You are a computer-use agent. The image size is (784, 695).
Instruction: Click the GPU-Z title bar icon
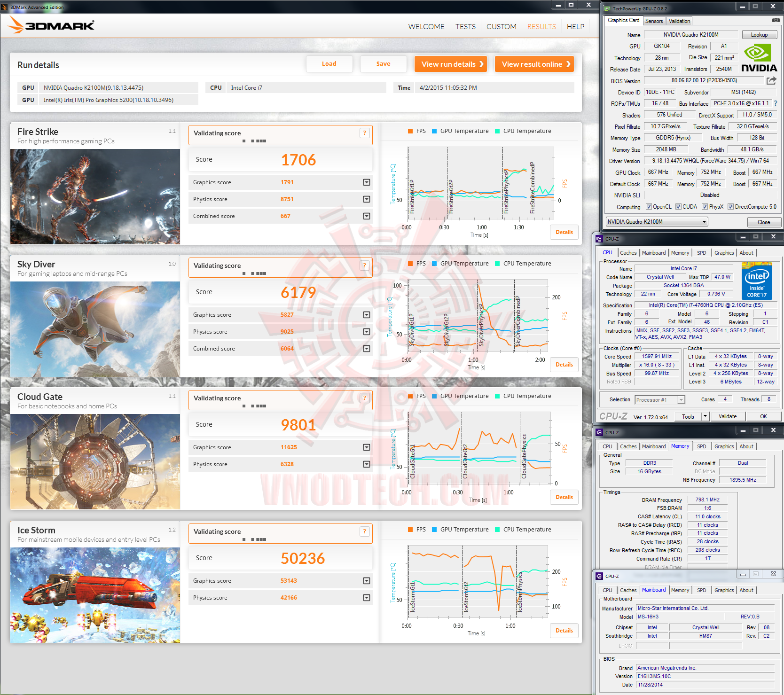click(x=607, y=8)
